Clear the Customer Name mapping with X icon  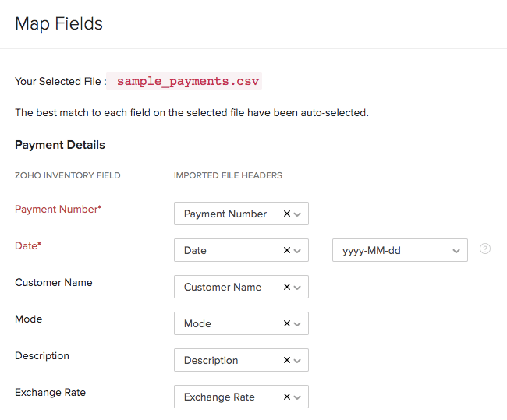pyautogui.click(x=286, y=287)
